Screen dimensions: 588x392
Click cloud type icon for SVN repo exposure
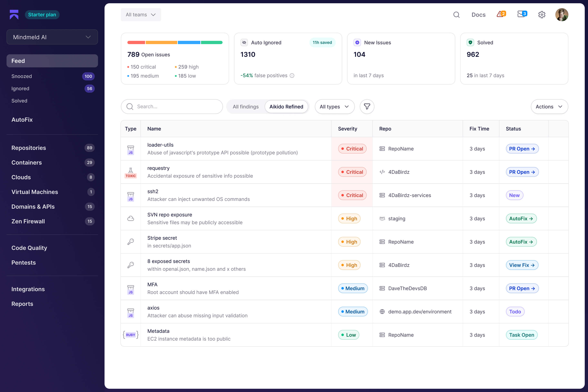130,218
